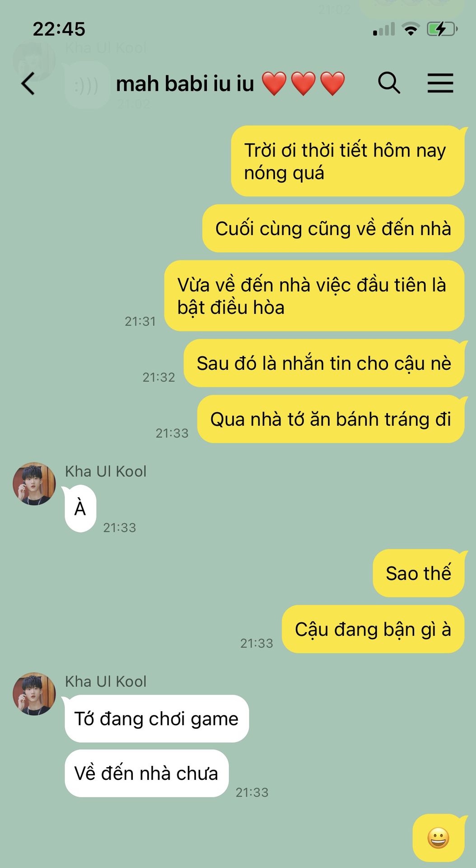Tap the back arrow icon
The image size is (476, 868).
point(28,84)
